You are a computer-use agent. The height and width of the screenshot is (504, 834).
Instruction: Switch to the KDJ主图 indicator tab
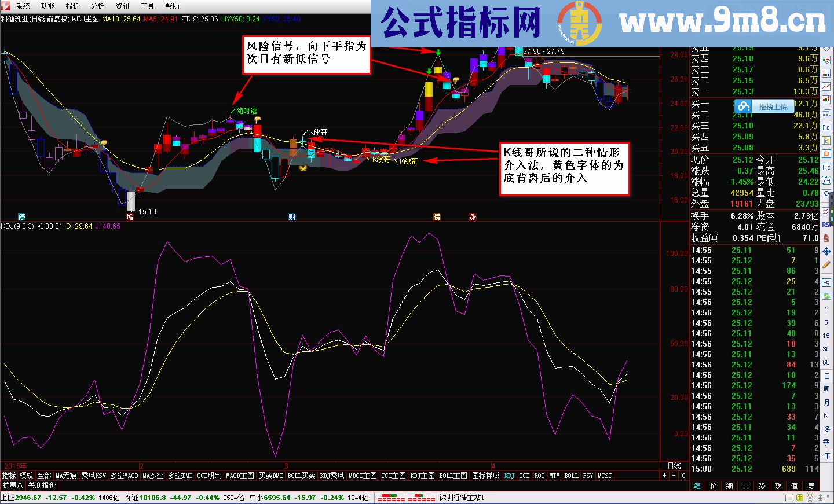[421, 476]
